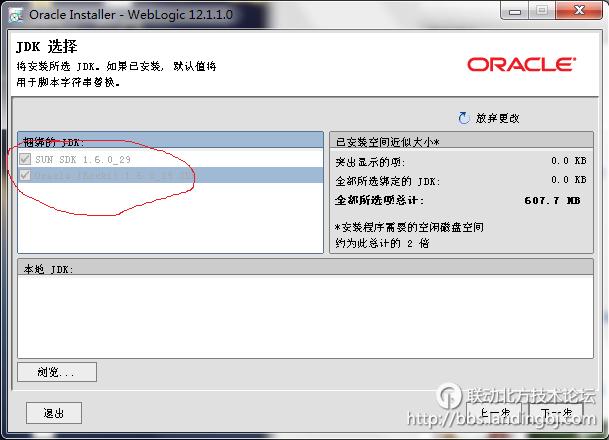Maximize the Oracle Installer window

542,10
